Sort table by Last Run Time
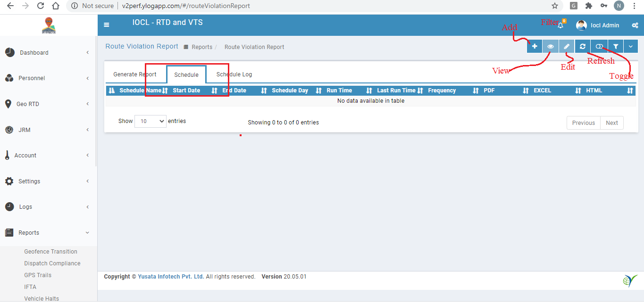This screenshot has height=304, width=644. tap(400, 90)
